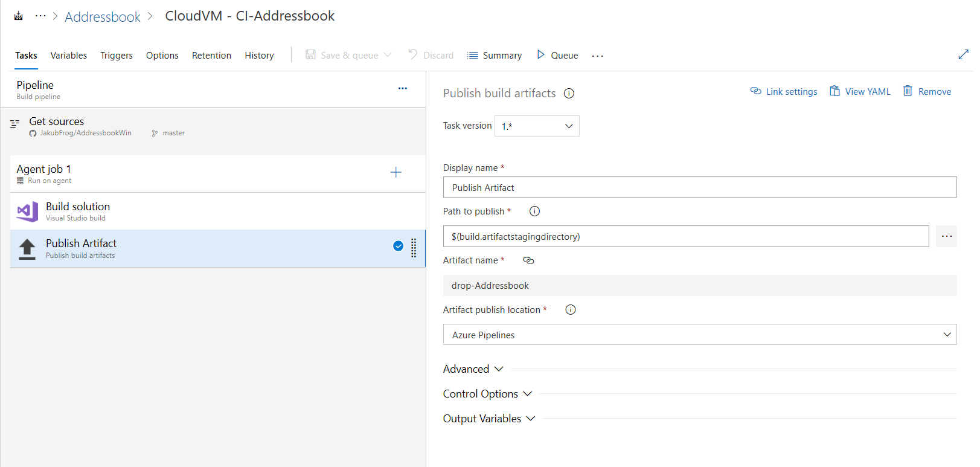Open the Azure Pipelines location dropdown
The width and height of the screenshot is (980, 467).
click(x=700, y=335)
